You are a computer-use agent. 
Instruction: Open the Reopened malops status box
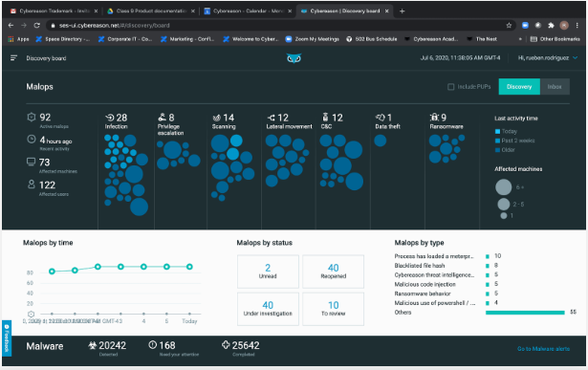(333, 272)
